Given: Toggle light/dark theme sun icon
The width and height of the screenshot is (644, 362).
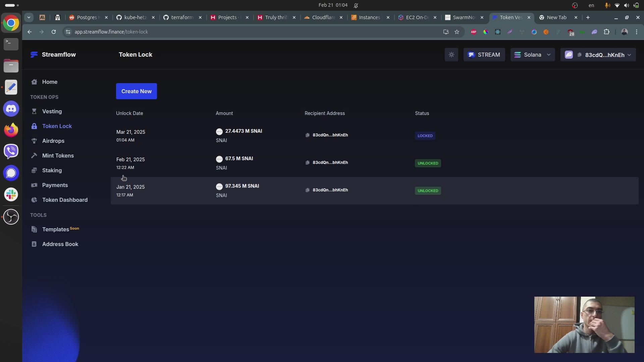Looking at the screenshot, I should [x=451, y=55].
